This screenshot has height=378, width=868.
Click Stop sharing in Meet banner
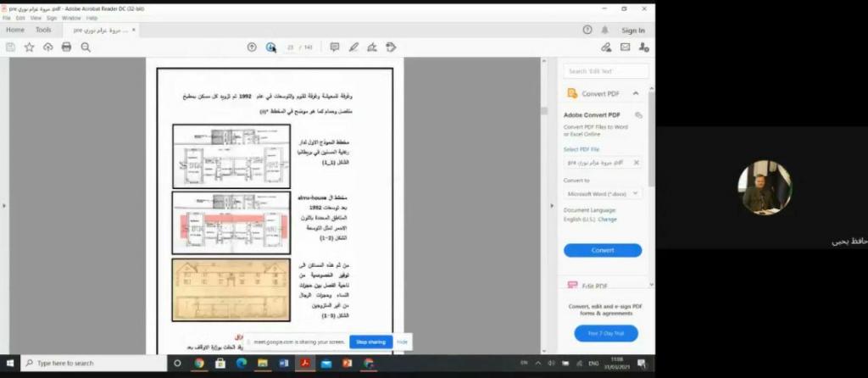pos(370,342)
